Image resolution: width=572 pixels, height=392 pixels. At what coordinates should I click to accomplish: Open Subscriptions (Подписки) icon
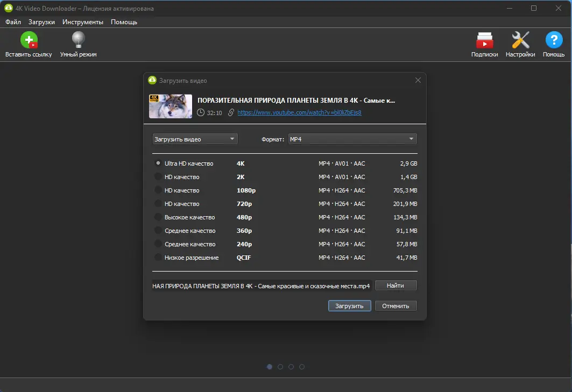click(x=484, y=40)
